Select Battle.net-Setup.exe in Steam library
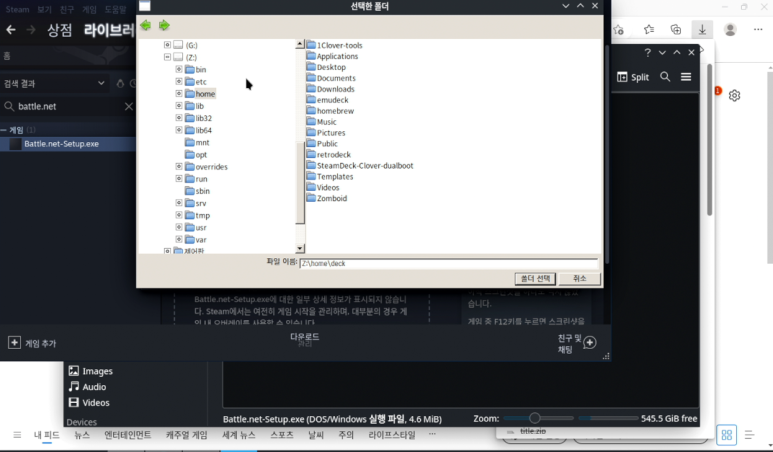773x452 pixels. 68,144
